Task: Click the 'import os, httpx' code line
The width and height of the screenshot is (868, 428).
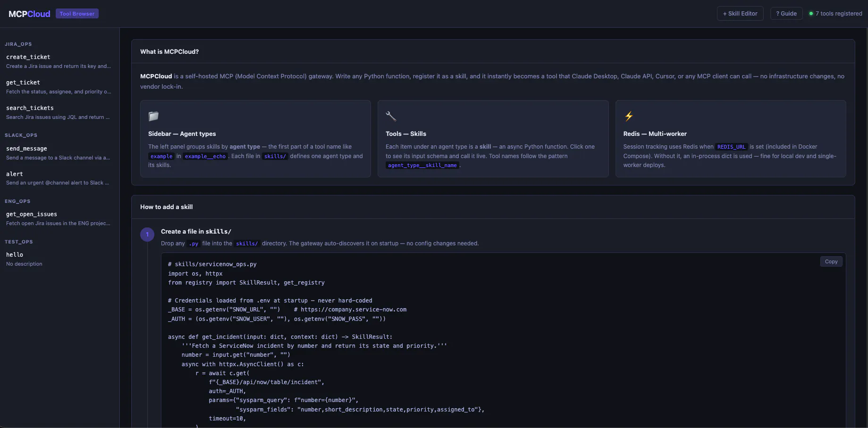Action: click(x=195, y=274)
